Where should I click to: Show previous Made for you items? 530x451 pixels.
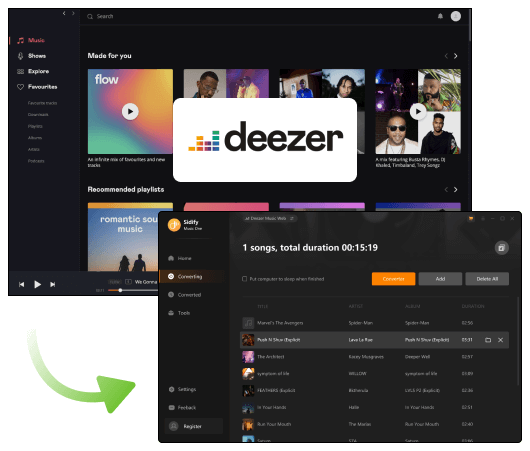tap(446, 56)
